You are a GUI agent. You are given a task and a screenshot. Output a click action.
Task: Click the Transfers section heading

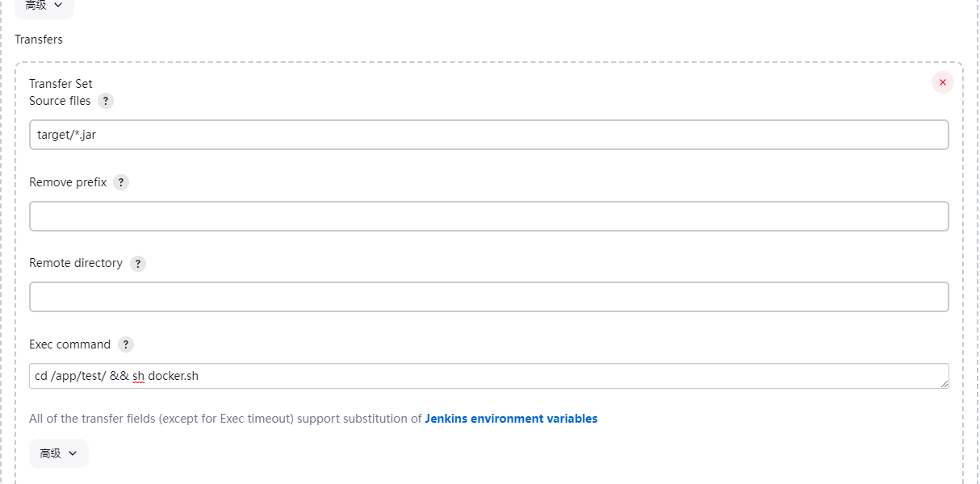tap(39, 40)
